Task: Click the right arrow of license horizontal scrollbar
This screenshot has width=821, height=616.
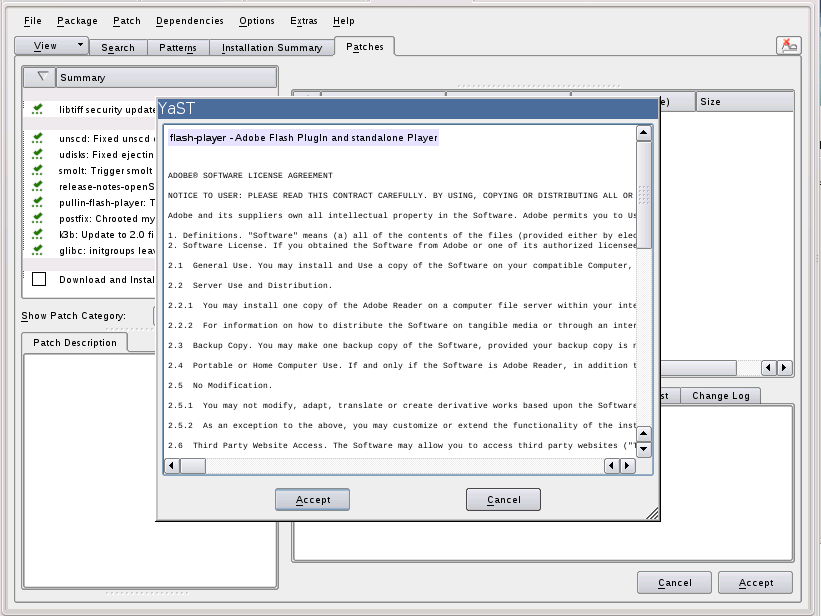Action: point(627,465)
